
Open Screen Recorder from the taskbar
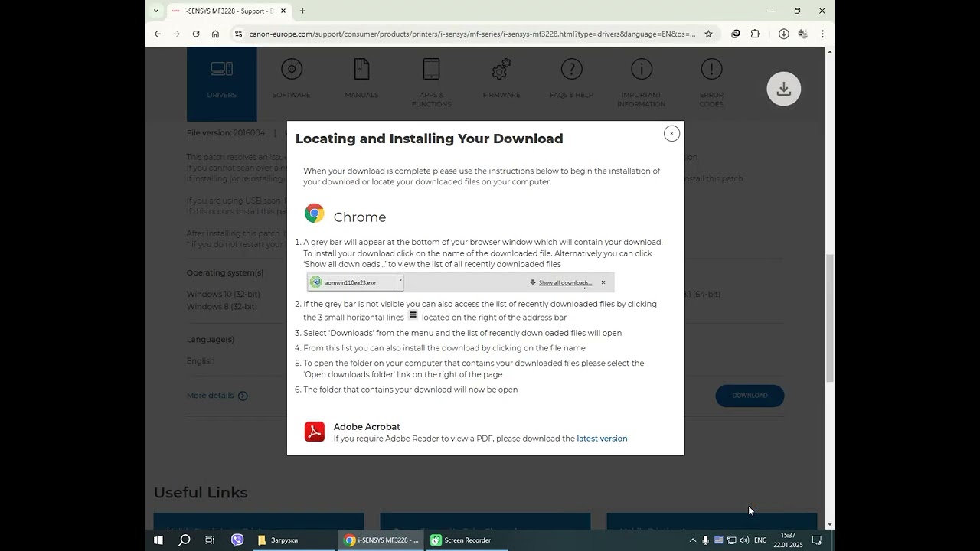tap(467, 540)
